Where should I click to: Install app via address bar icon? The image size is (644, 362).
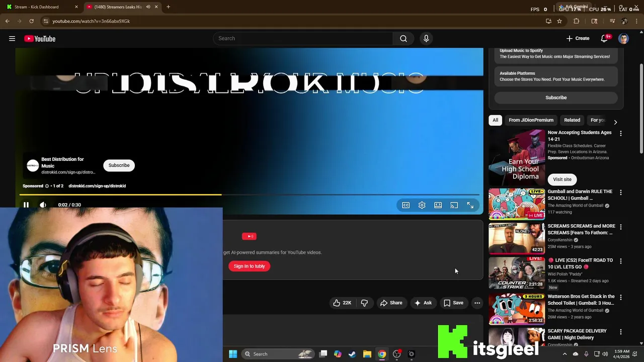click(x=548, y=21)
